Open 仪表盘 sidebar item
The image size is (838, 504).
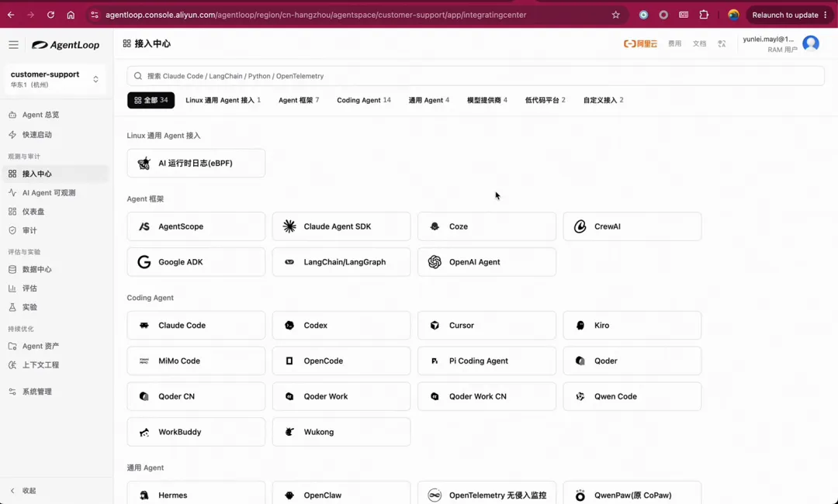[56, 212]
